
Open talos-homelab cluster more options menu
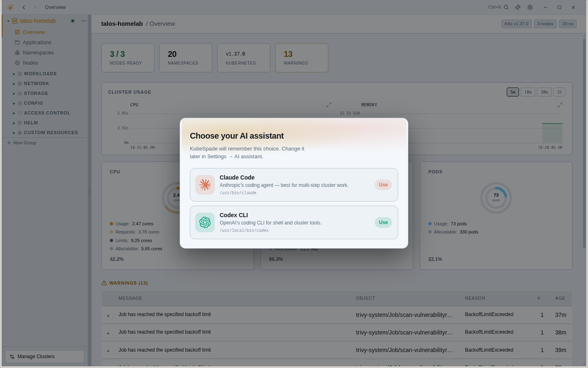pyautogui.click(x=84, y=21)
